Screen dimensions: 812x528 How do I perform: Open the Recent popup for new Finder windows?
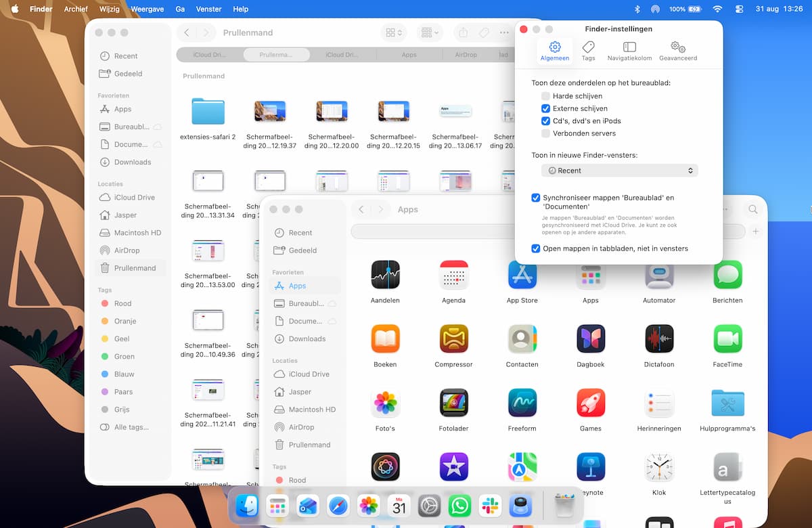(619, 171)
